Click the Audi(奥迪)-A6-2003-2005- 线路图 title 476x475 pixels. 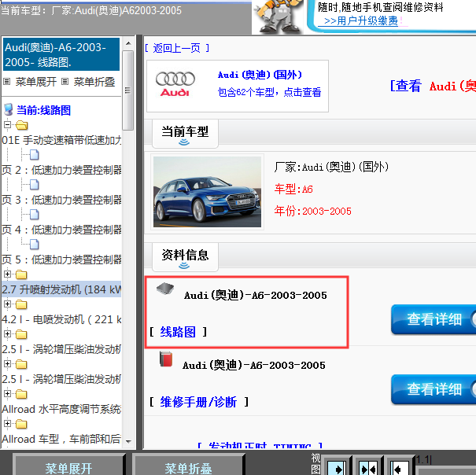[61, 54]
